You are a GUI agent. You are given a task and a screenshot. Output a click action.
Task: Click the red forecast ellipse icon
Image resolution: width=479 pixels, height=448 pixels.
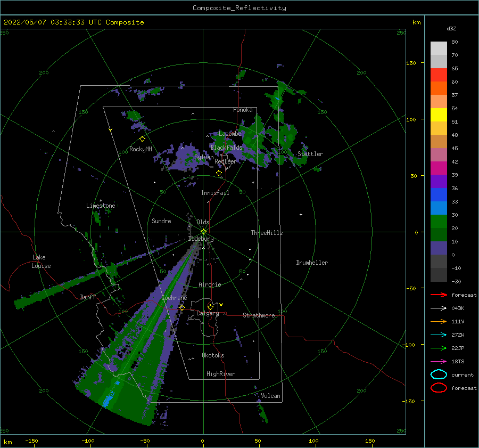(x=439, y=388)
